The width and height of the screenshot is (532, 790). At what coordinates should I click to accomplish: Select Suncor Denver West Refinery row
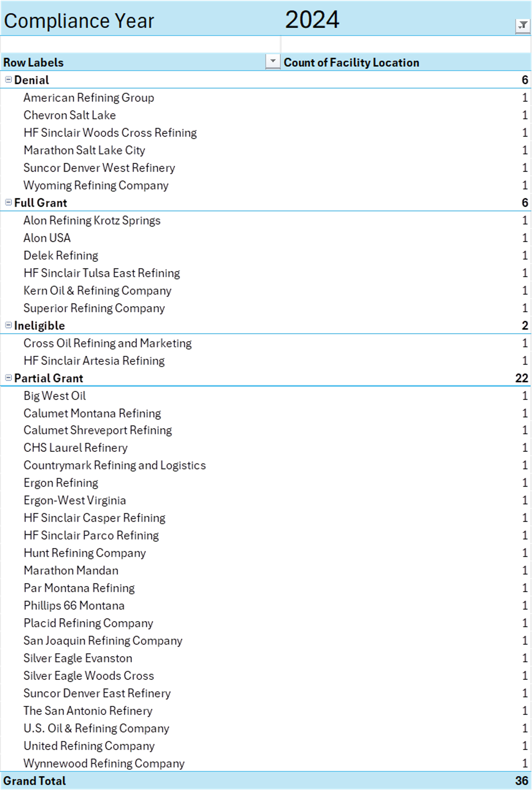coord(266,168)
